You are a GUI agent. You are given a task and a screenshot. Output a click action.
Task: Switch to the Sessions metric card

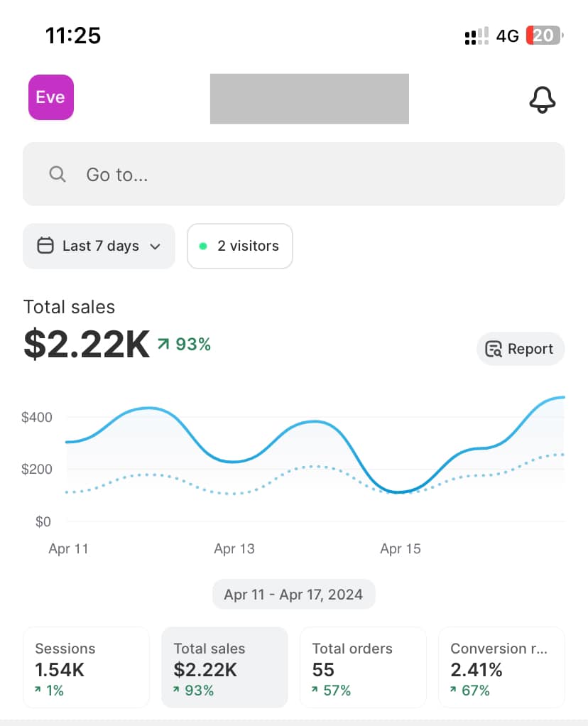coord(86,666)
